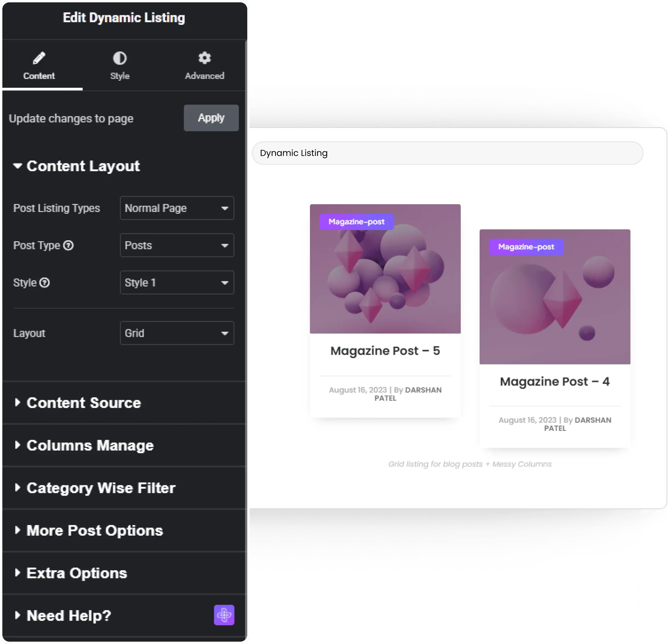The height and width of the screenshot is (644, 668).
Task: Click the Dynamic Listing field
Action: coord(447,153)
